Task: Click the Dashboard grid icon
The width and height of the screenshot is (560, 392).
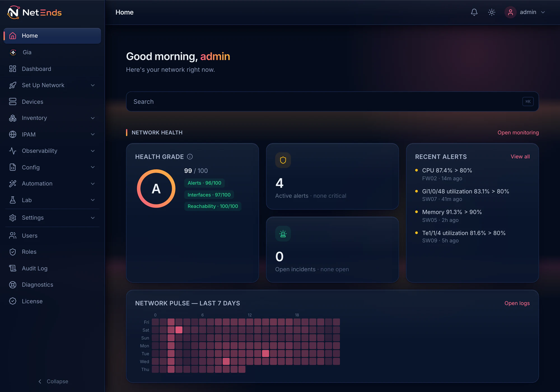Action: pos(13,69)
